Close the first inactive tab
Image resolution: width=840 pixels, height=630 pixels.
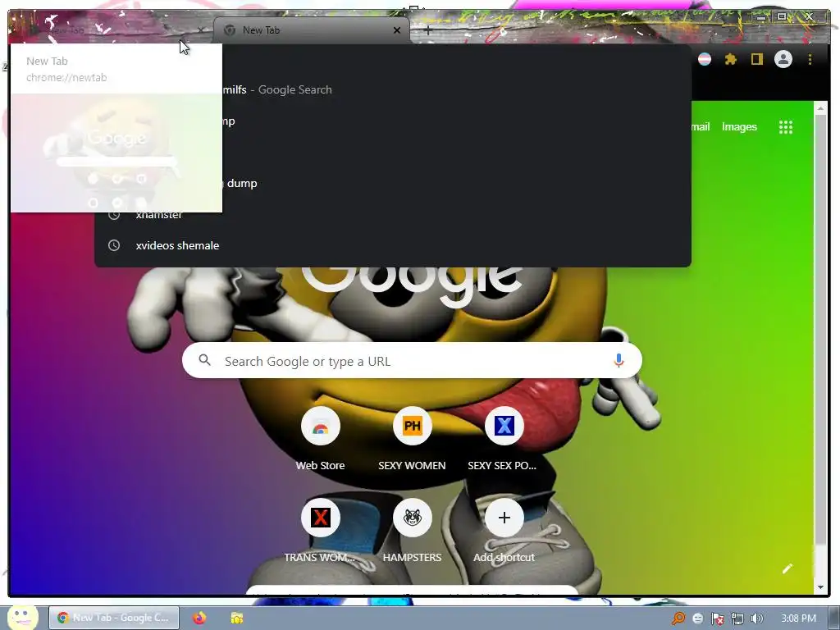(x=201, y=30)
